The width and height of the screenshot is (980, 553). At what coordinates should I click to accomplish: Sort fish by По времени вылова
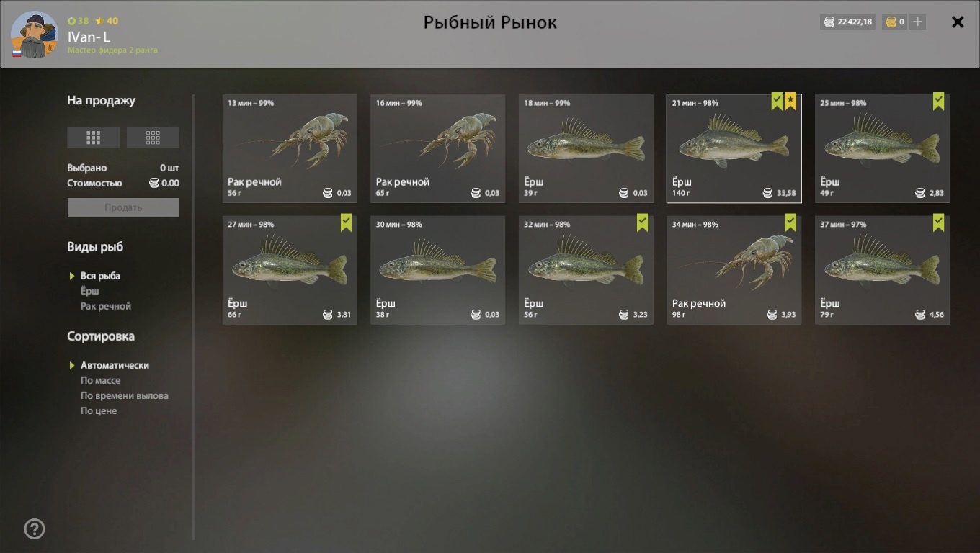point(125,395)
